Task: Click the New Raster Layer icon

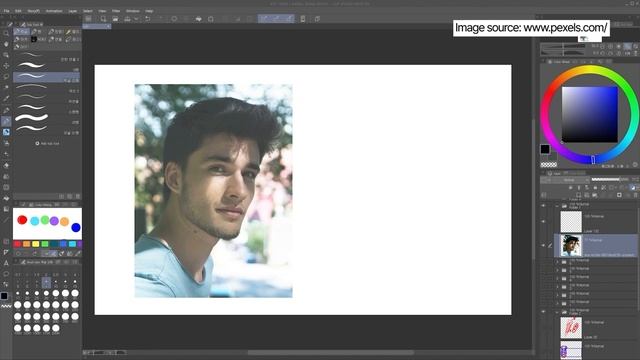Action: [578, 195]
